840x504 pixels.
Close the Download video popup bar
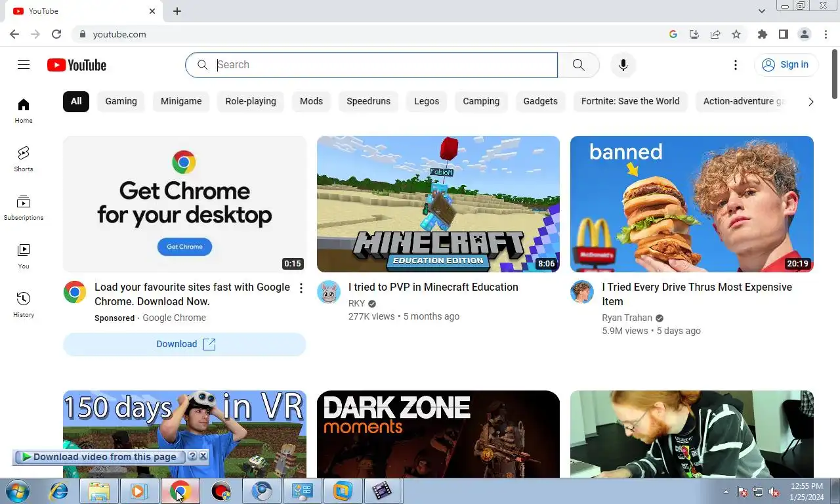coord(203,456)
